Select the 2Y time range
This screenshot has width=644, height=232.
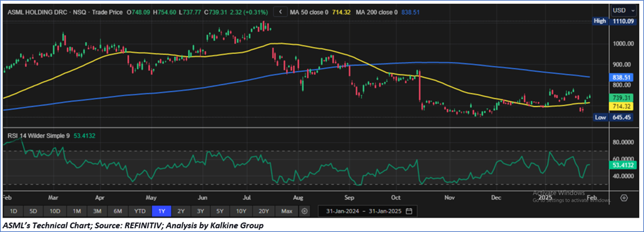point(181,211)
